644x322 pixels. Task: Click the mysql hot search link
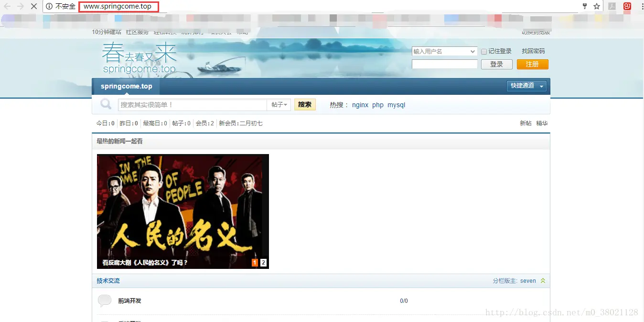[396, 105]
